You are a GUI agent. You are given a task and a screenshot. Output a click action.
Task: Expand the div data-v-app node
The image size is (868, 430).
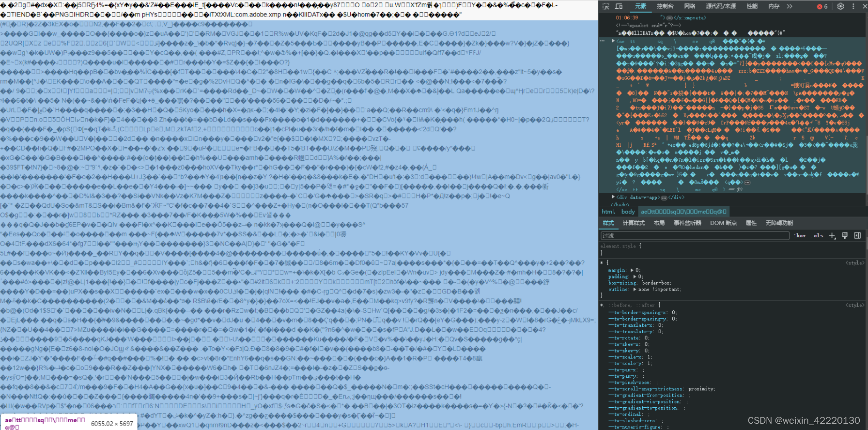click(x=613, y=197)
